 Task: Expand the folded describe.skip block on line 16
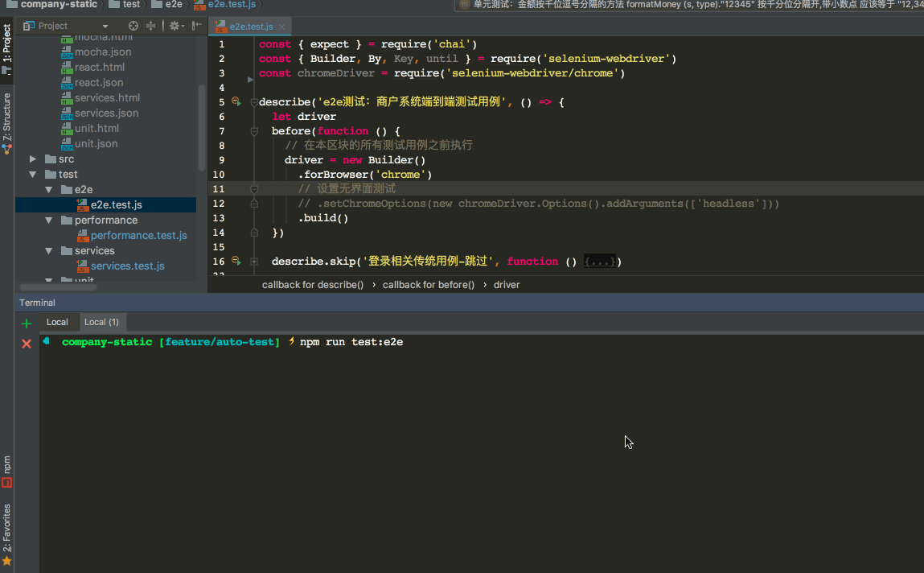[254, 262]
